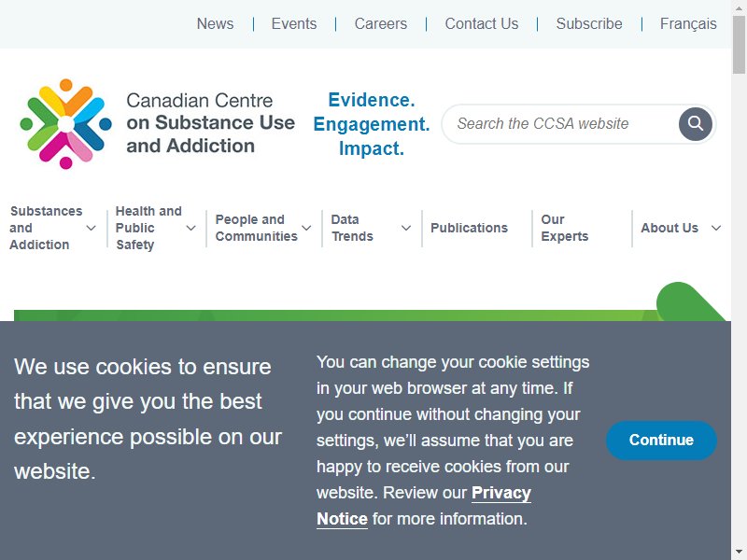Image resolution: width=747 pixels, height=560 pixels.
Task: Open the People and Communities dropdown arrow
Action: (306, 228)
